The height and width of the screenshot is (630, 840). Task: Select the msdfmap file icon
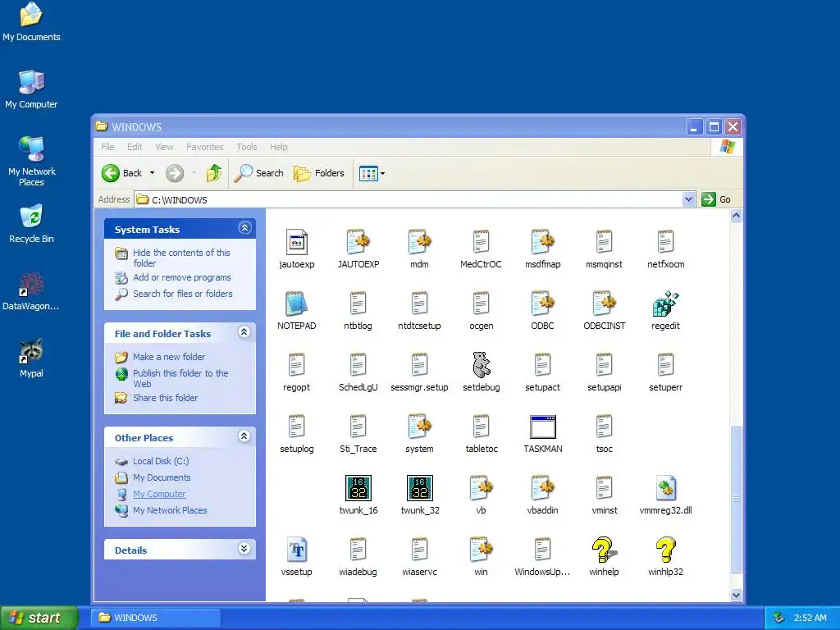pos(543,242)
